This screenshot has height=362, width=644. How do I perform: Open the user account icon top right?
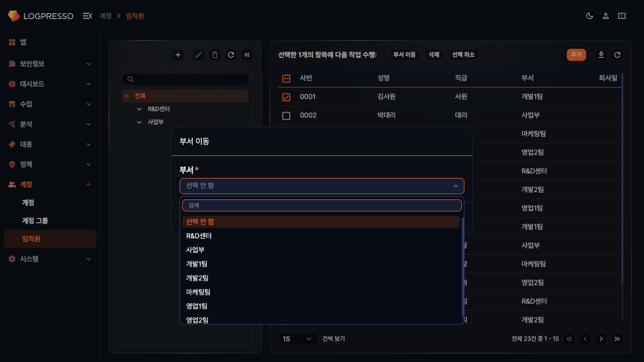coord(605,16)
